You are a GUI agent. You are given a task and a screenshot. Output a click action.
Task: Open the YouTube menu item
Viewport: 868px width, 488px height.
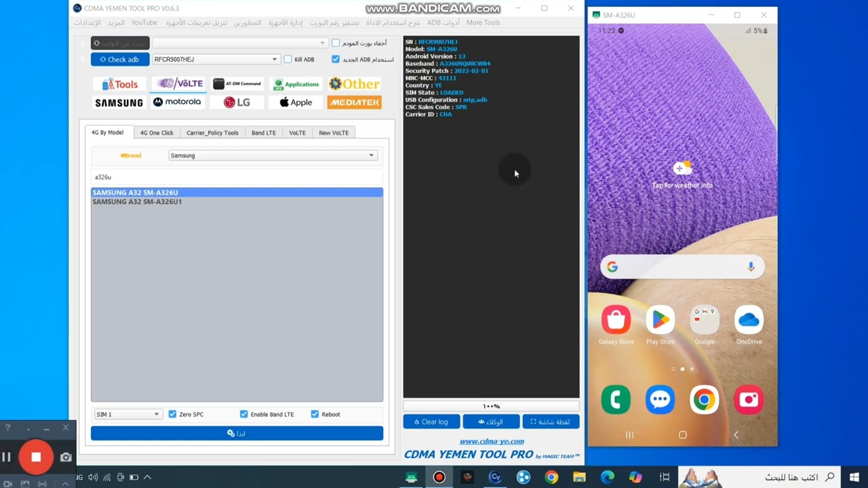[144, 22]
